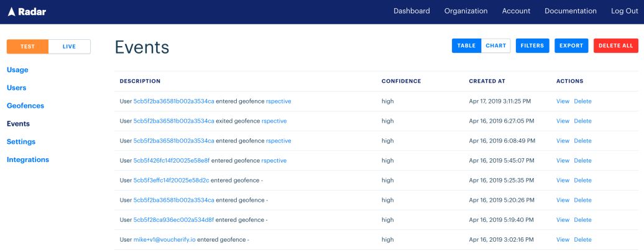The height and width of the screenshot is (251, 644).
Task: Go to the Organization menu item
Action: (466, 11)
